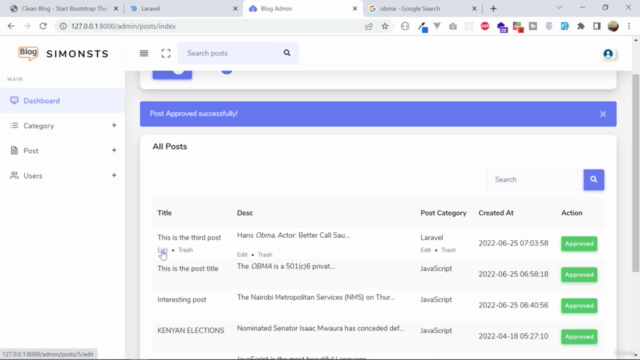Click Edit under the Laravel category

(426, 250)
